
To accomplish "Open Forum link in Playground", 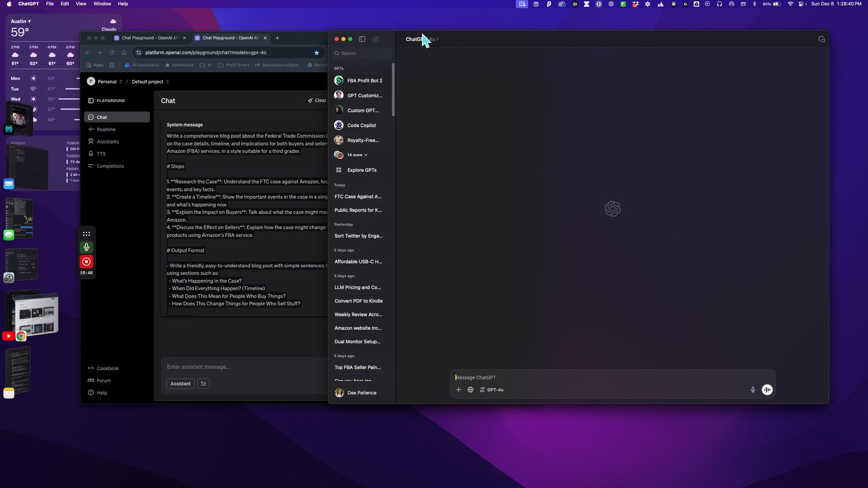I will click(x=99, y=381).
